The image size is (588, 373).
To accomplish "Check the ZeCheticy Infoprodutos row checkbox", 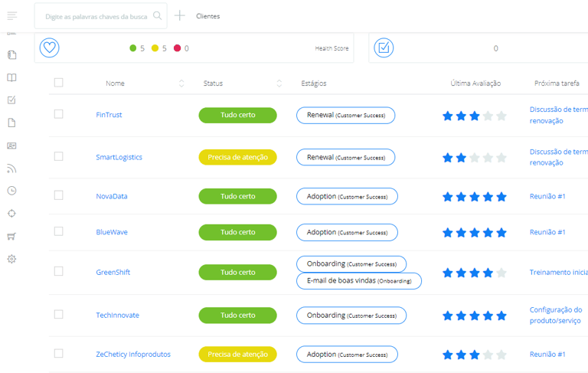I will tap(58, 353).
